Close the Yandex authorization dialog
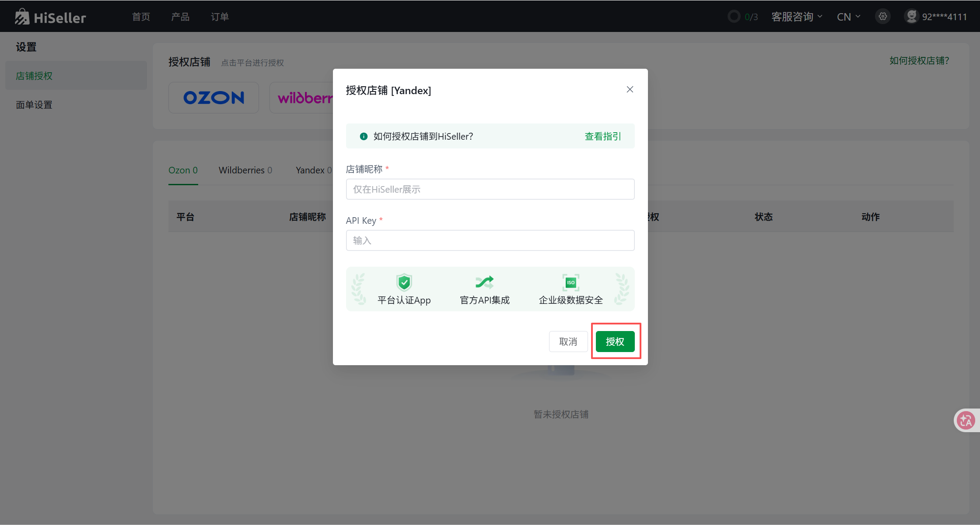980x525 pixels. (630, 89)
